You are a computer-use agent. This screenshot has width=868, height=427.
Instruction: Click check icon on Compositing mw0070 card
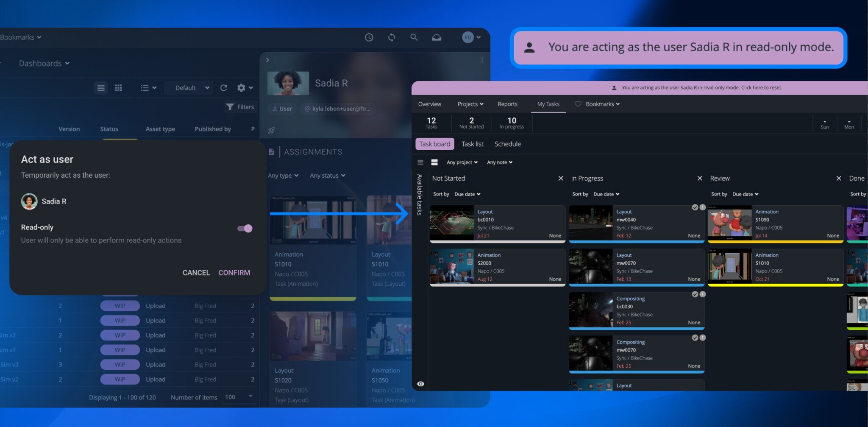pos(695,338)
